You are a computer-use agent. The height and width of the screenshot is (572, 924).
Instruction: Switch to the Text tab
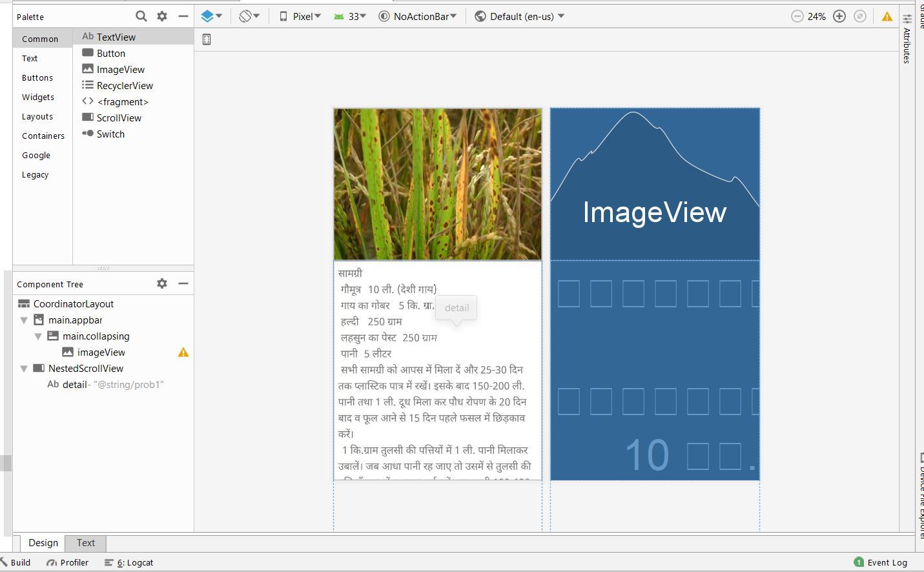coord(85,543)
